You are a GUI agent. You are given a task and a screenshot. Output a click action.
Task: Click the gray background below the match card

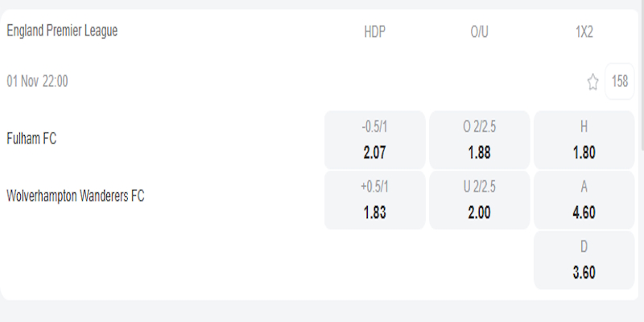[x=322, y=312]
